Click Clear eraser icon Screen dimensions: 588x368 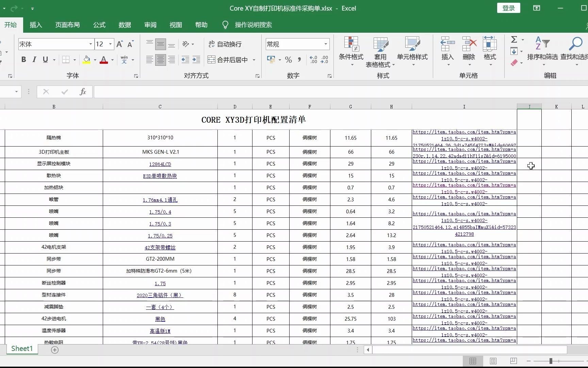coord(514,63)
